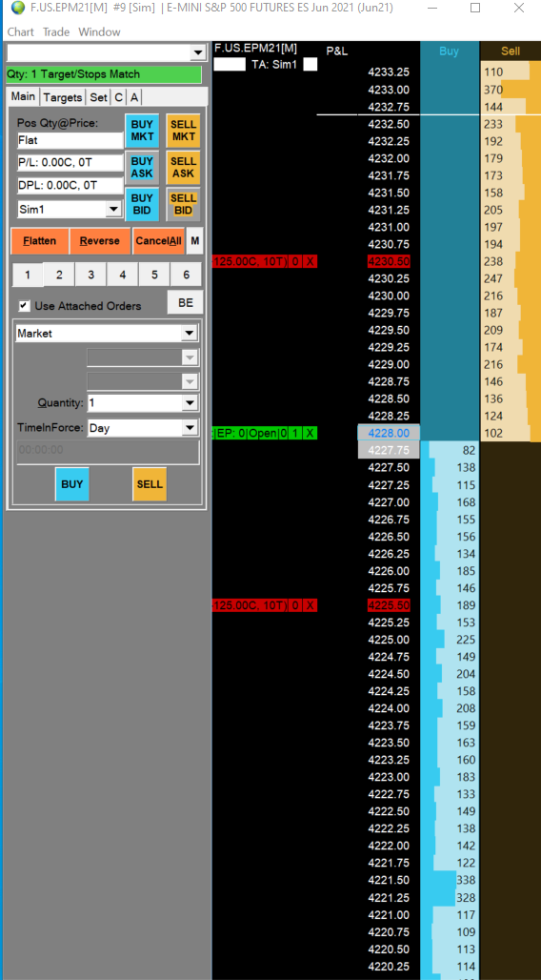Select quantity preset 5
The height and width of the screenshot is (980, 541).
coord(154,275)
